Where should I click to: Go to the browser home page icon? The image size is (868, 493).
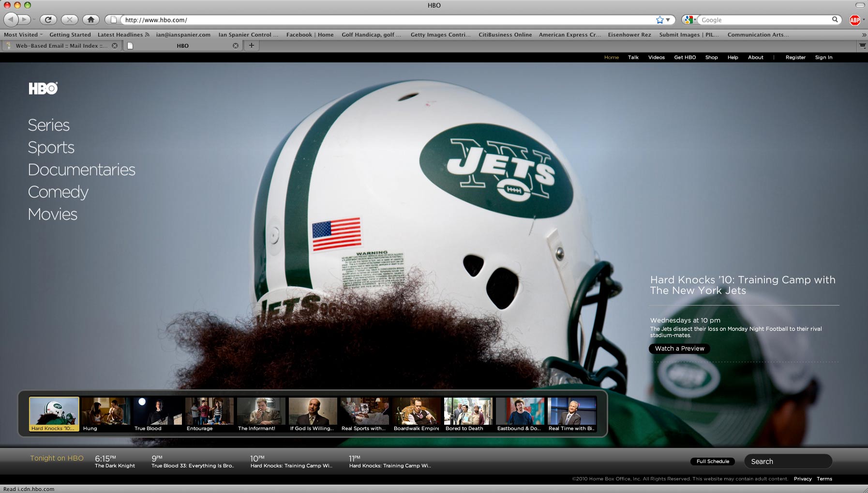90,20
